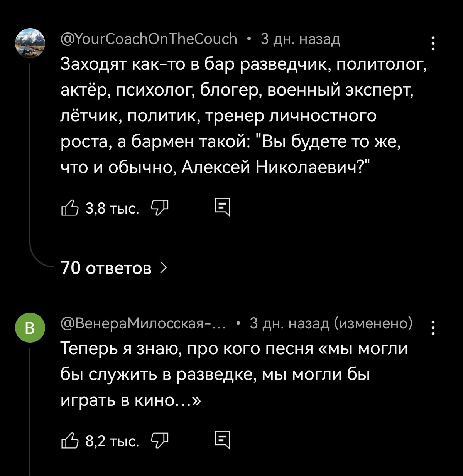Dislike the ВенераМилосская comment
The width and height of the screenshot is (463, 476).
tap(160, 441)
